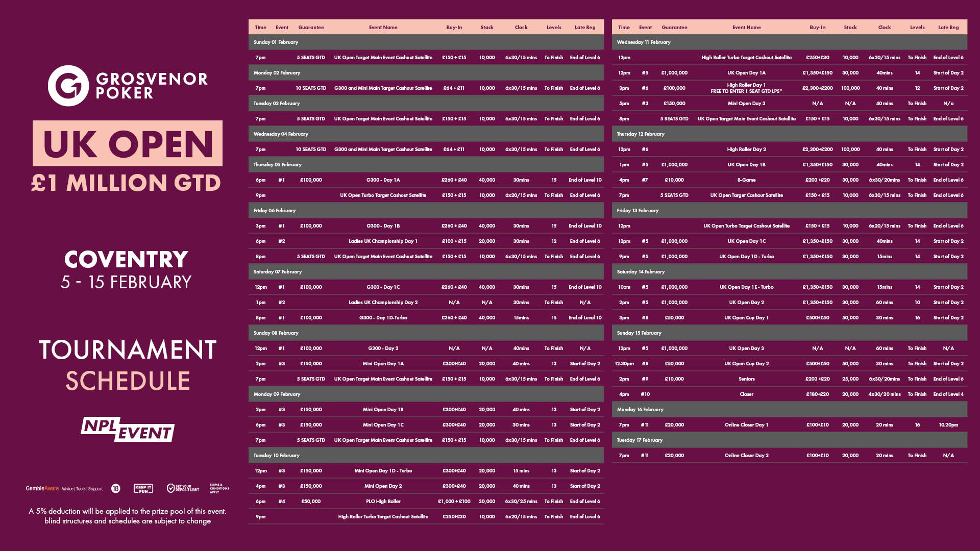Click the Keep It Fun badge
The height and width of the screenshot is (551, 980).
143,489
